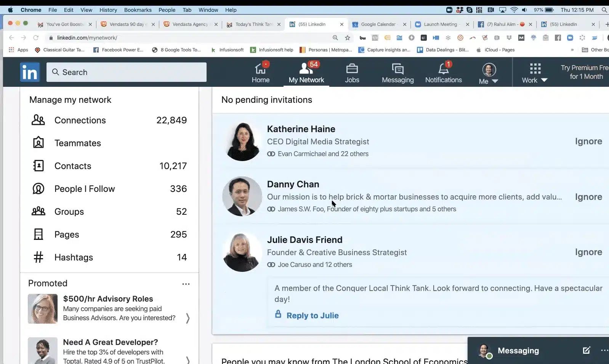
Task: Bookmark page with the star icon
Action: (347, 38)
